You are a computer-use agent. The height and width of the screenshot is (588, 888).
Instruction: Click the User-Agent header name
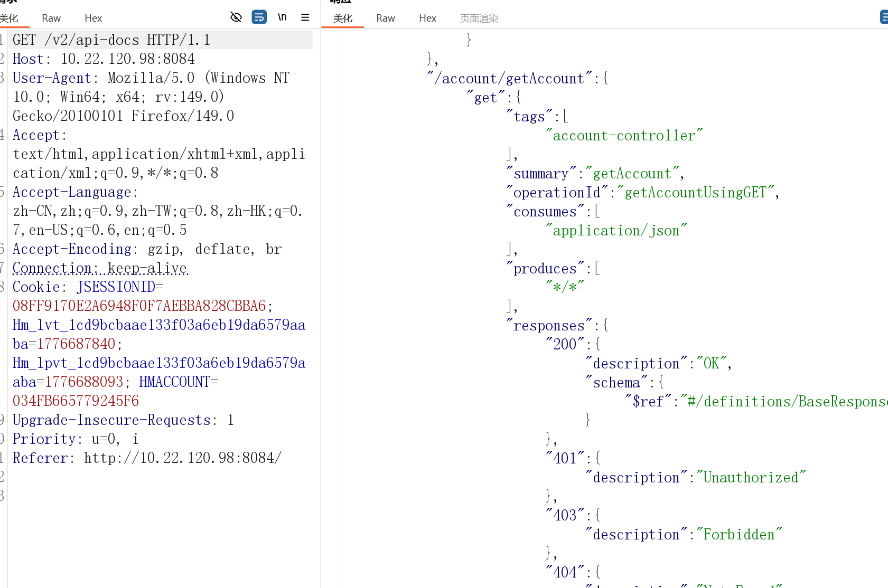(52, 78)
